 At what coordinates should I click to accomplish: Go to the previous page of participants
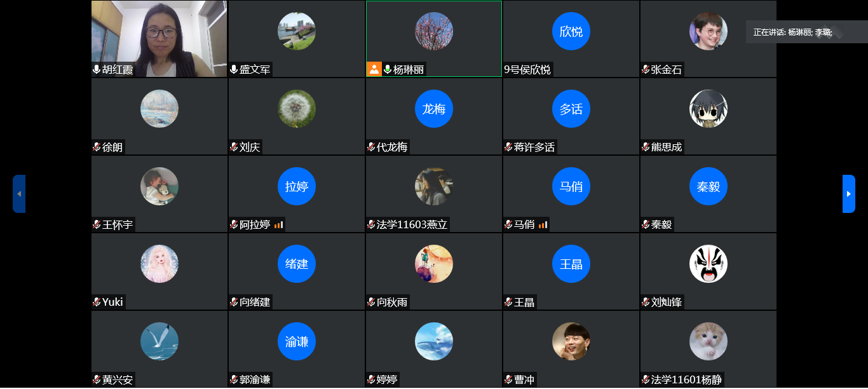(19, 194)
